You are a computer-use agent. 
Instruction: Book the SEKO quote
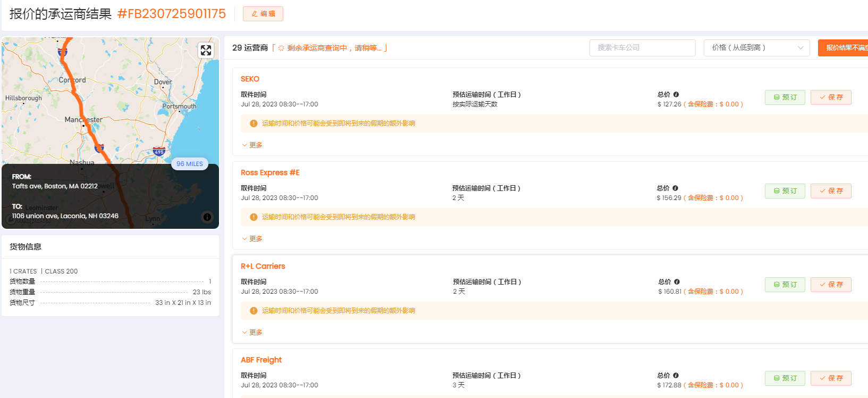785,97
